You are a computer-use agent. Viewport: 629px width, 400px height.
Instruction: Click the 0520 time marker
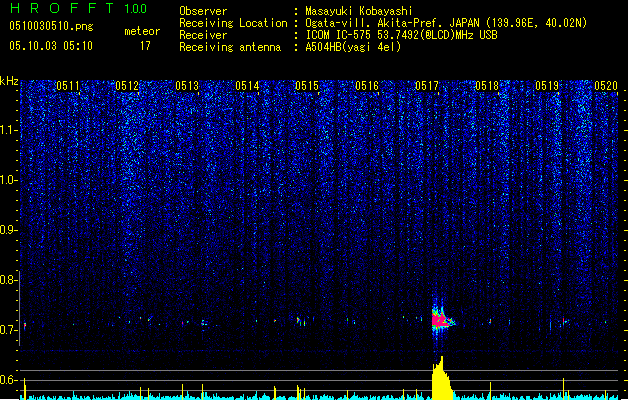click(x=606, y=86)
